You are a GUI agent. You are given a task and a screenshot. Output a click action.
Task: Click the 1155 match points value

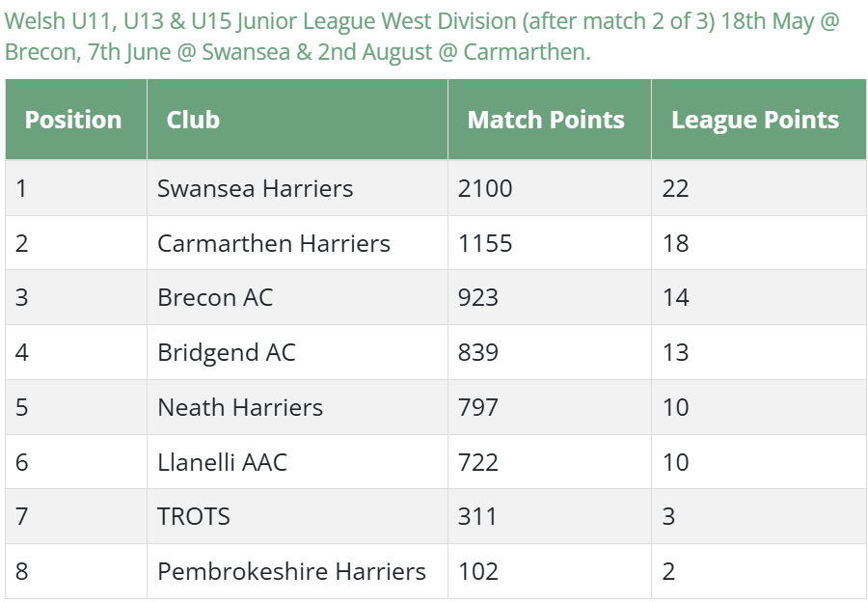tap(485, 243)
